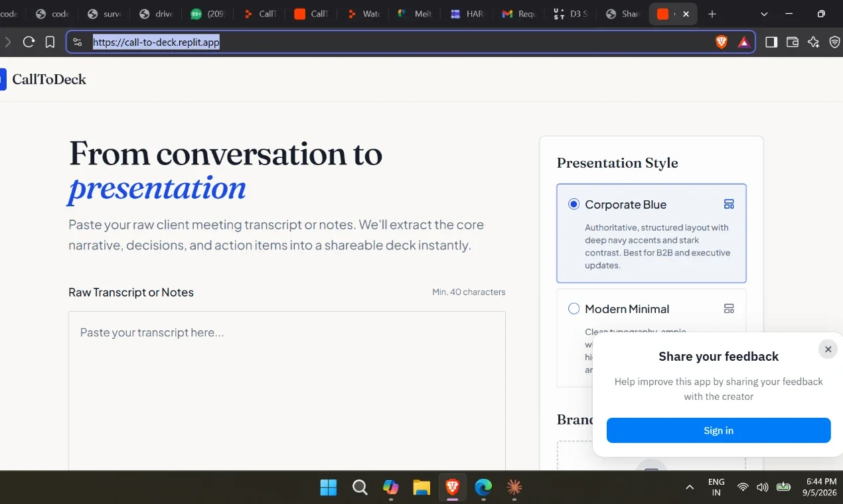Click the Brave VPN shield icon
The image size is (843, 504).
(835, 42)
